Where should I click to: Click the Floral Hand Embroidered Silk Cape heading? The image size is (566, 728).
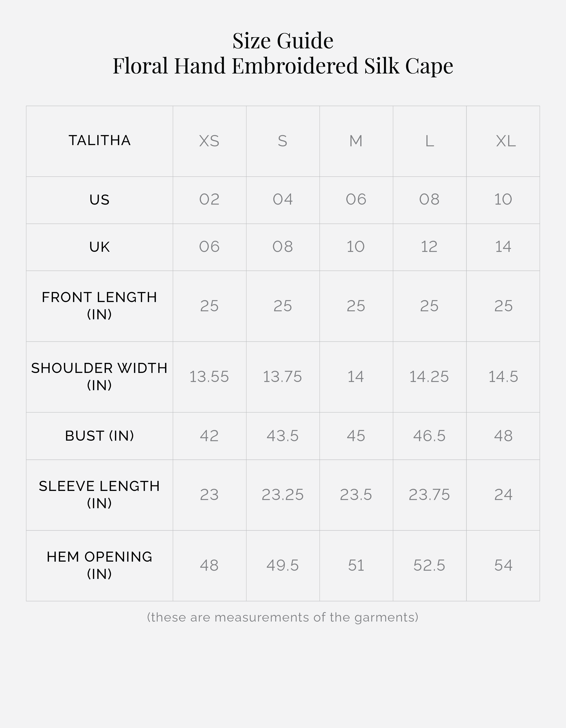(283, 66)
